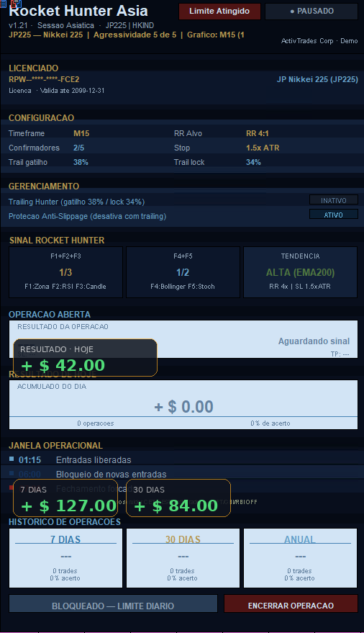
Task: Click the 7 DIAS +$127.00 overlay badge
Action: (x=65, y=498)
